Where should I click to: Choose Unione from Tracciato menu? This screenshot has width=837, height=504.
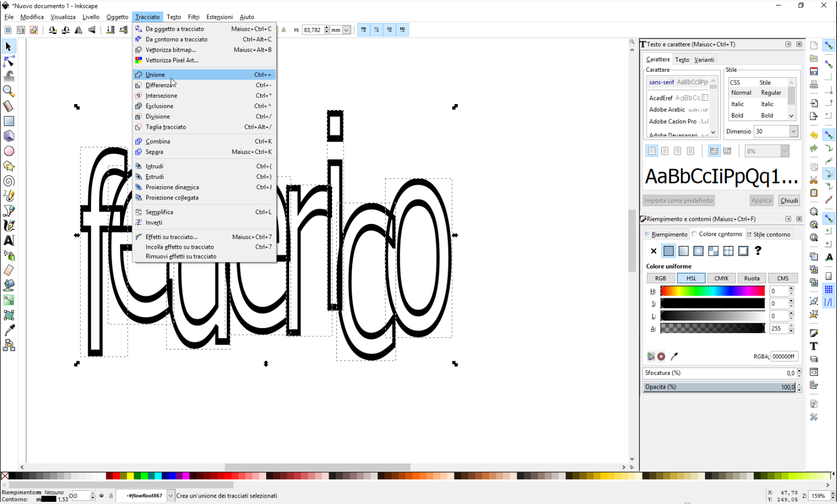205,75
